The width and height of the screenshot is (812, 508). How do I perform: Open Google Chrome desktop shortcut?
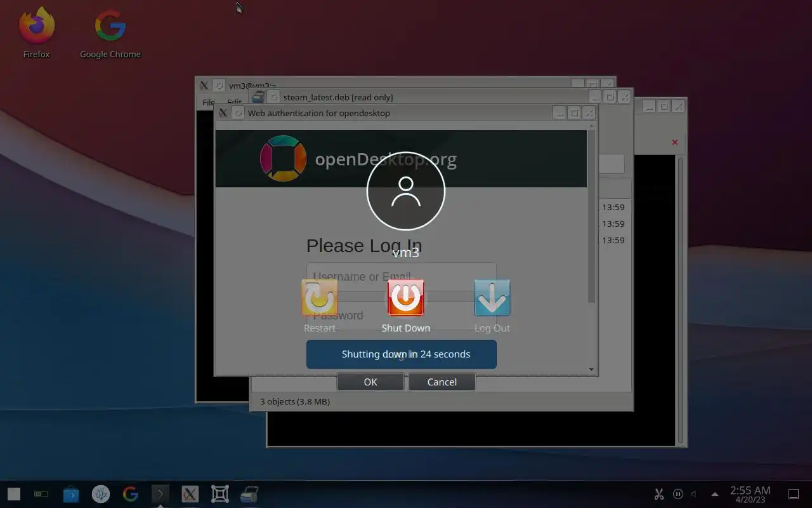pos(110,33)
